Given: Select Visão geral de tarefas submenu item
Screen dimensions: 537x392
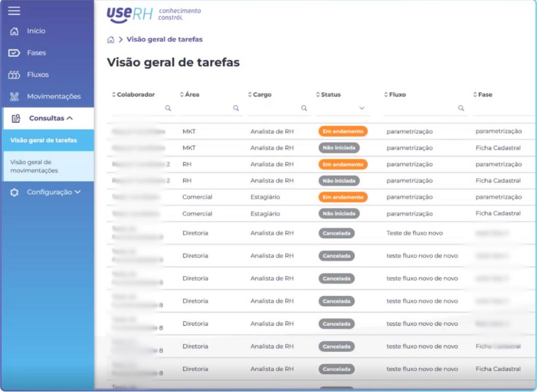Looking at the screenshot, I should point(49,140).
